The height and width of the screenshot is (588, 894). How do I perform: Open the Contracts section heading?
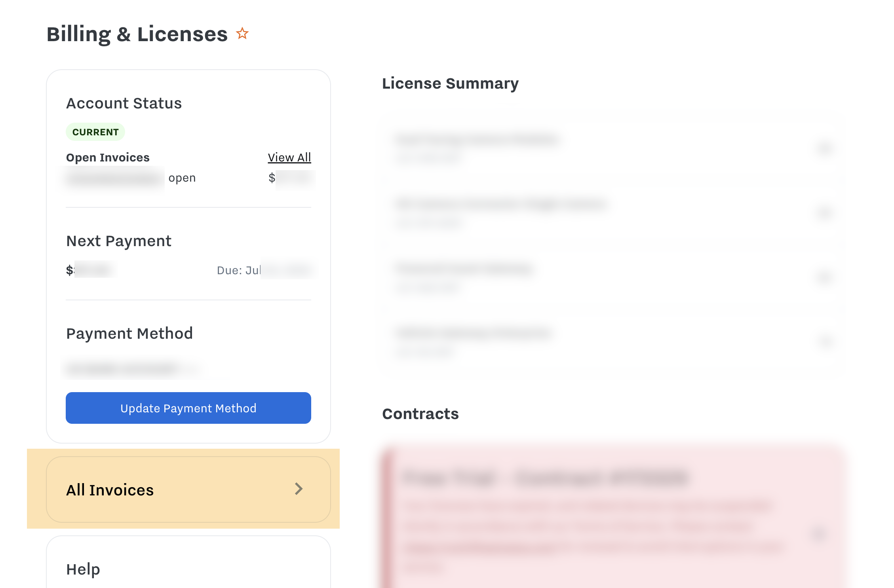420,414
